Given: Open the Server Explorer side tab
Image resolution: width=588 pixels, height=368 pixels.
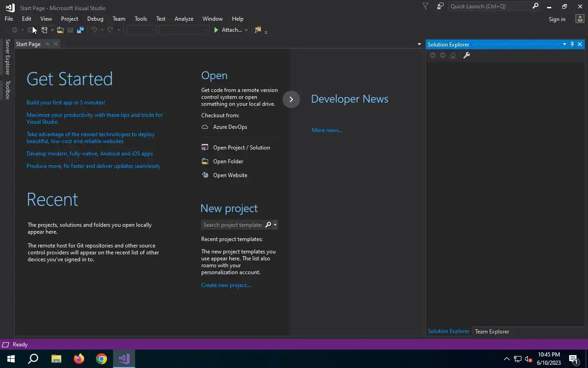Looking at the screenshot, I should [7, 57].
